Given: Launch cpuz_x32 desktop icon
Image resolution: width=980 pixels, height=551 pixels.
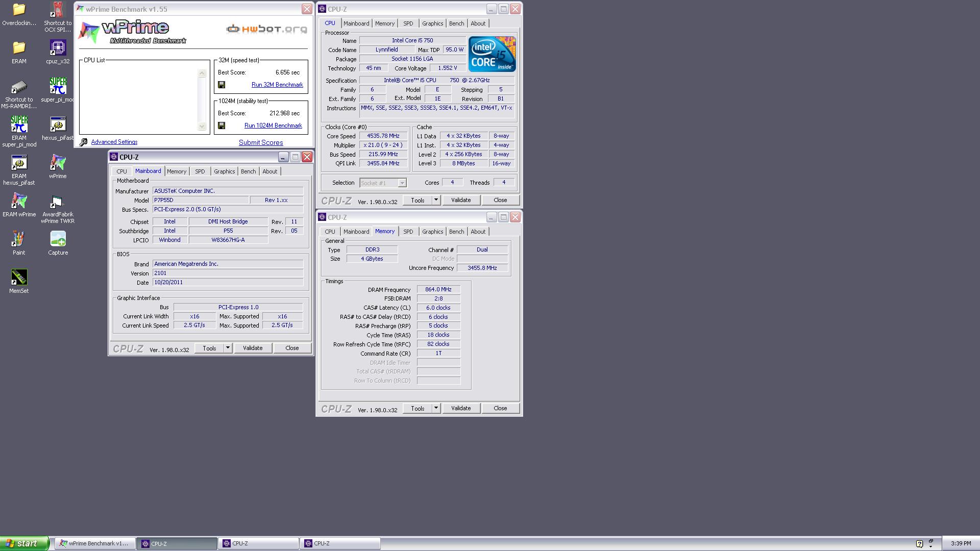Looking at the screenshot, I should pyautogui.click(x=58, y=52).
